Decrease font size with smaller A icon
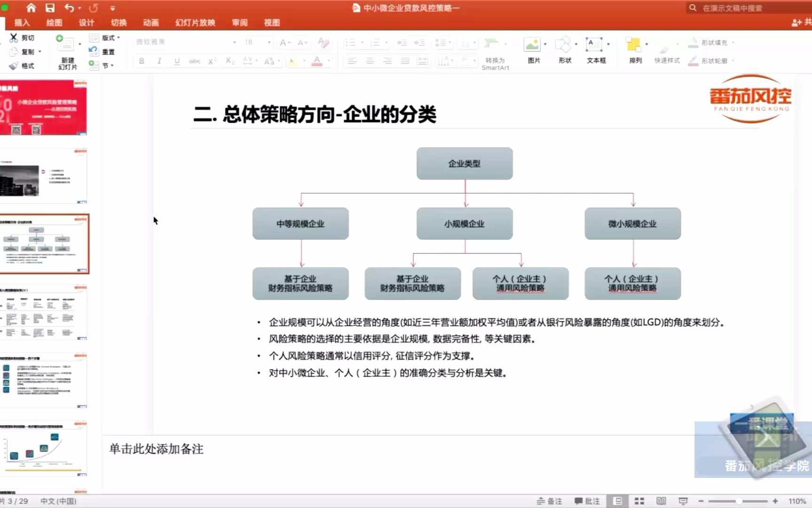 [303, 42]
